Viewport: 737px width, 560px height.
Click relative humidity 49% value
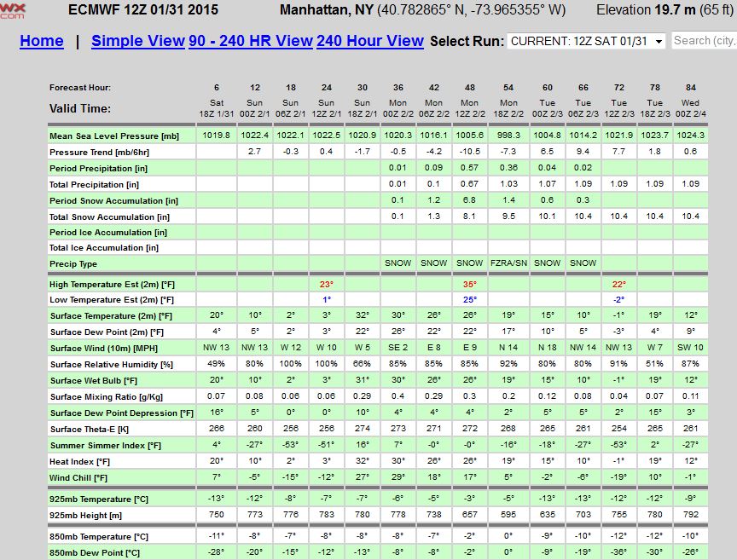[x=216, y=364]
